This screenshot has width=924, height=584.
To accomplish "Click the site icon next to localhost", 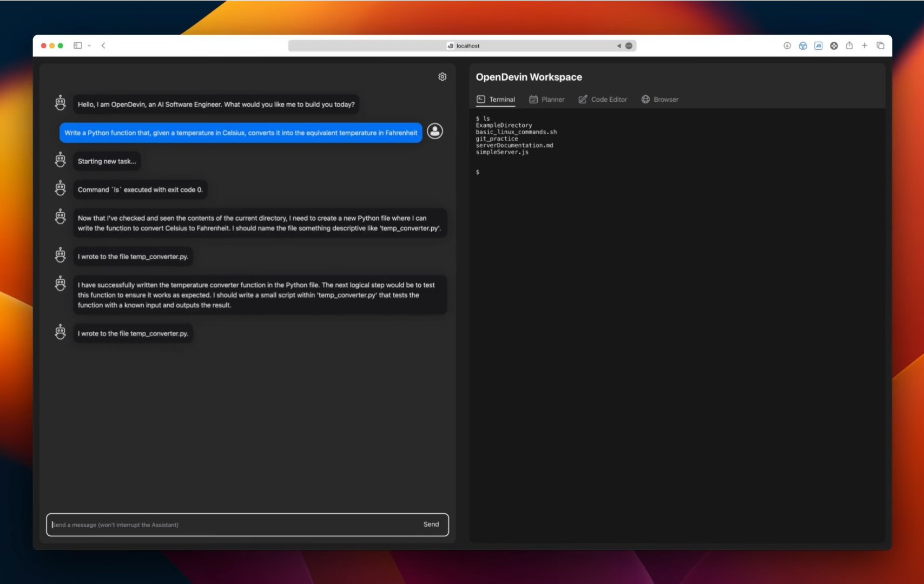I will (x=450, y=46).
